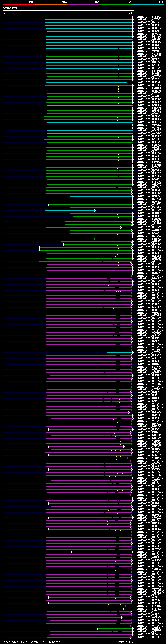Select the UniRef100_B9HPG5 label
This screenshot has width=166, height=644.
[x=149, y=145]
